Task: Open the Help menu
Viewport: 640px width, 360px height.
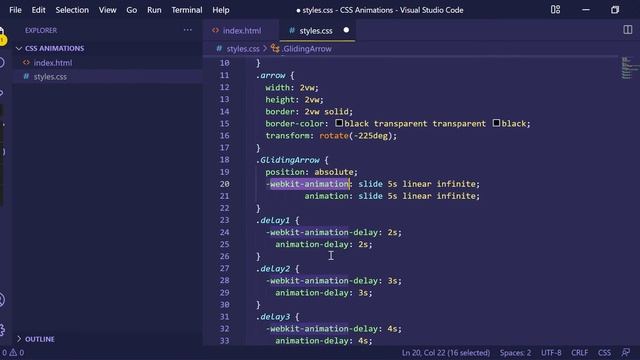Action: pyautogui.click(x=220, y=10)
